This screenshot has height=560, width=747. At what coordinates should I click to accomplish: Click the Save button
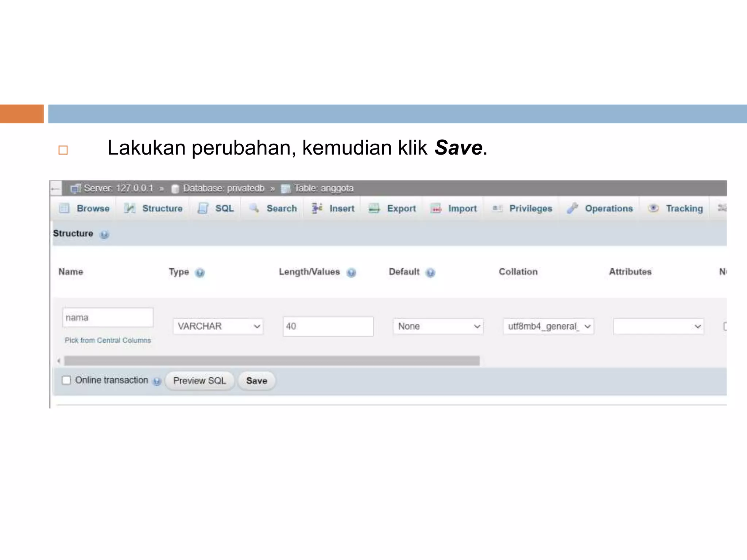pos(257,381)
